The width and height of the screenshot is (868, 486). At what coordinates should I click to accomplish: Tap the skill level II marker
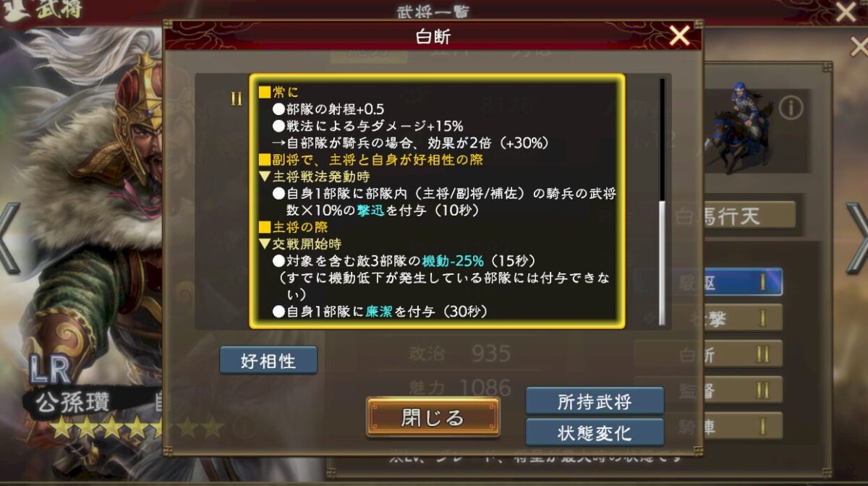pyautogui.click(x=237, y=100)
